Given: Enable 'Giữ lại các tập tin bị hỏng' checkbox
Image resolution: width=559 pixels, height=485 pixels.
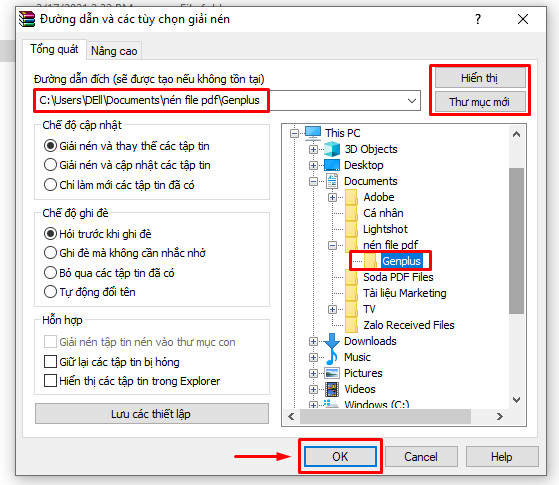Looking at the screenshot, I should [50, 362].
